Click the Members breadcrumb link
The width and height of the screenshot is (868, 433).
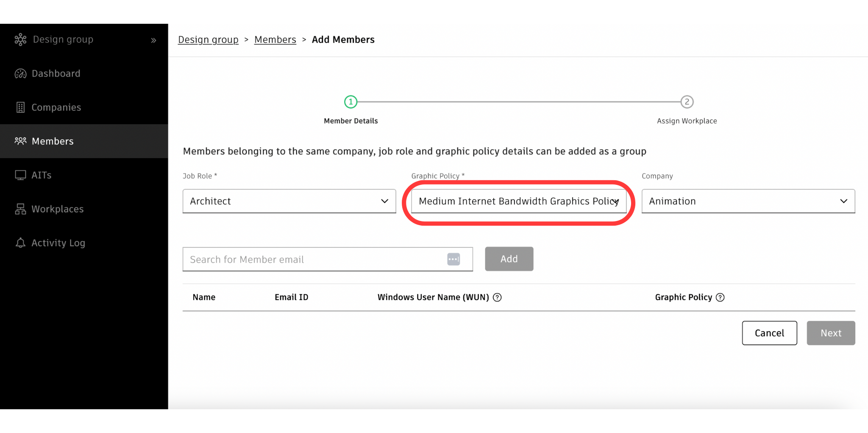coord(275,40)
